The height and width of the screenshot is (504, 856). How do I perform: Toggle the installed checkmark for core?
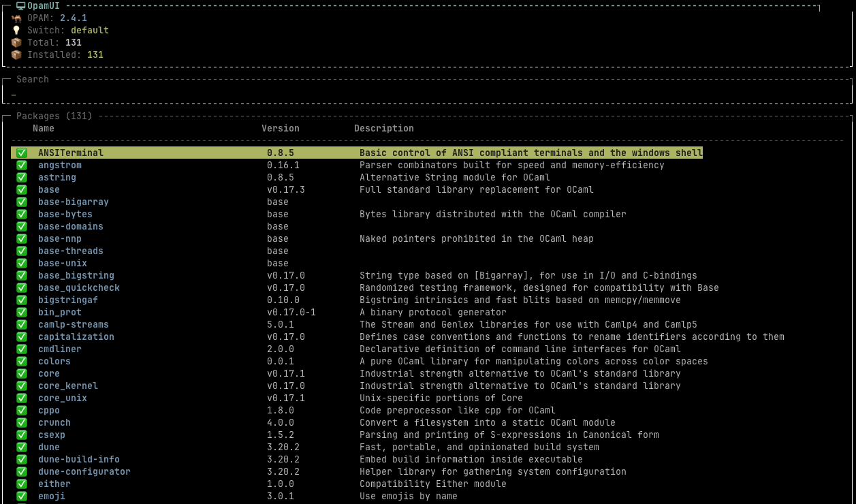click(21, 373)
